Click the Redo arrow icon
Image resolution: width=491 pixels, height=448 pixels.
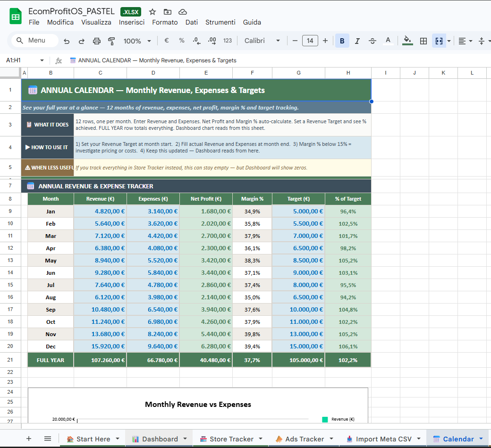point(82,41)
